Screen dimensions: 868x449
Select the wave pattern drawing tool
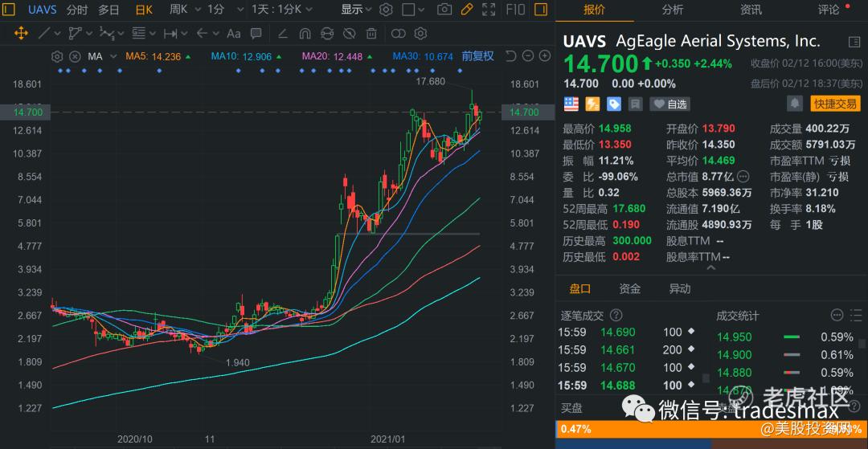coord(107,34)
